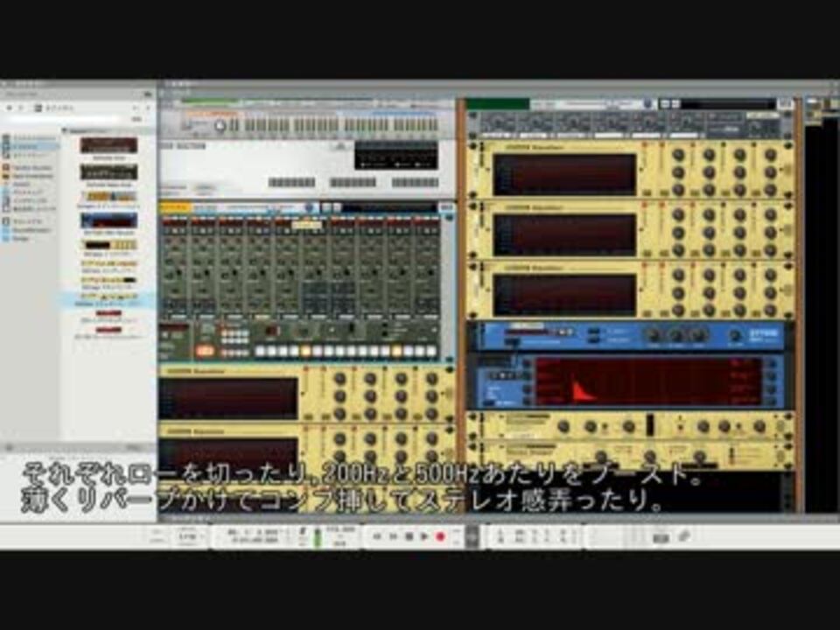The width and height of the screenshot is (840, 630).
Task: Toggle Redrum step button 1
Action: tap(261, 352)
